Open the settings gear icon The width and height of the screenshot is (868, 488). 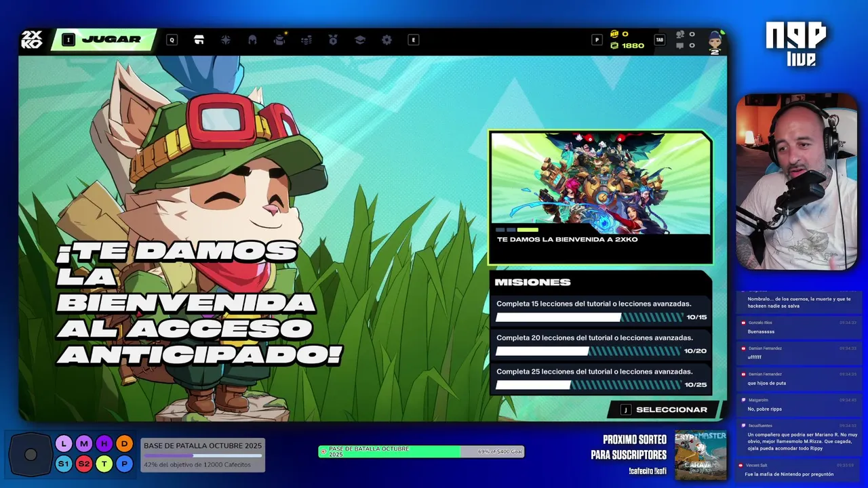[x=387, y=40]
